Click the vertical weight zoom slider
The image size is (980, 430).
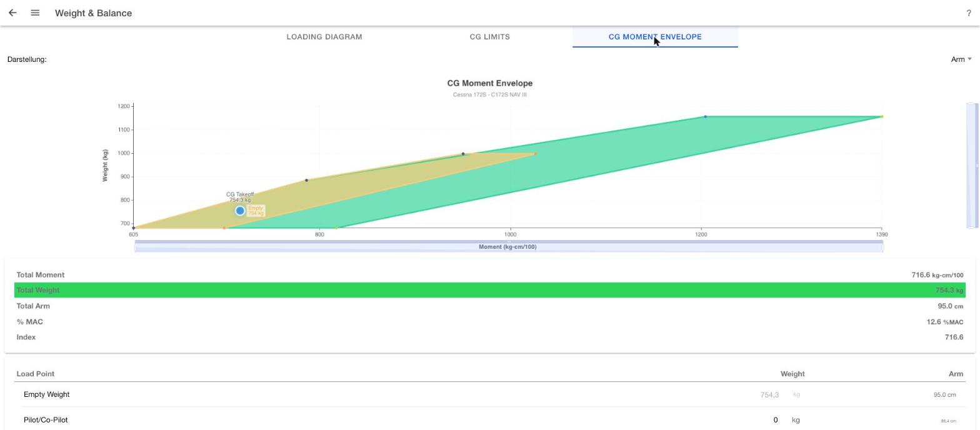[x=971, y=166]
